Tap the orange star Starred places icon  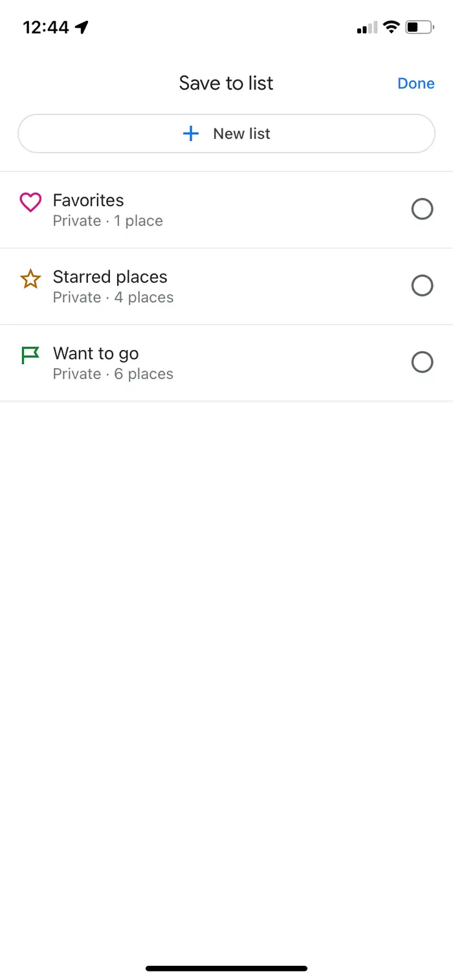click(x=30, y=279)
